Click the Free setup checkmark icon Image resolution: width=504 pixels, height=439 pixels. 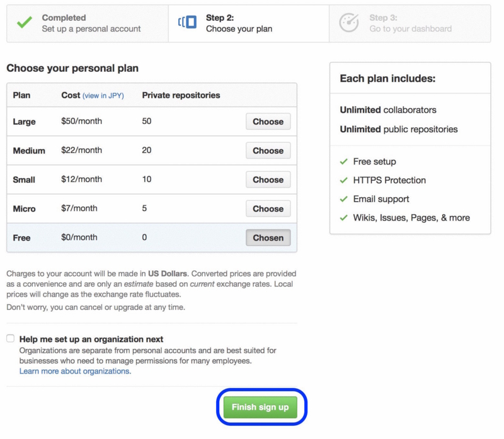(x=343, y=161)
